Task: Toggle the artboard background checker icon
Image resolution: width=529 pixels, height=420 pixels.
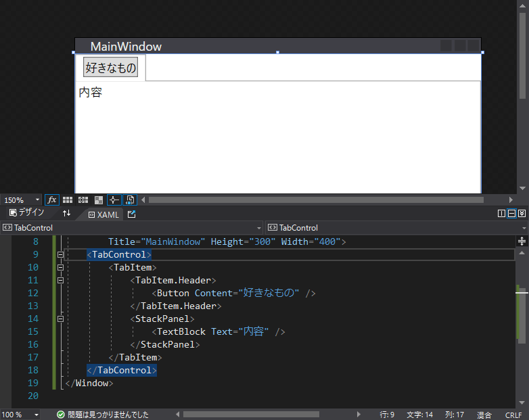Action: 99,200
